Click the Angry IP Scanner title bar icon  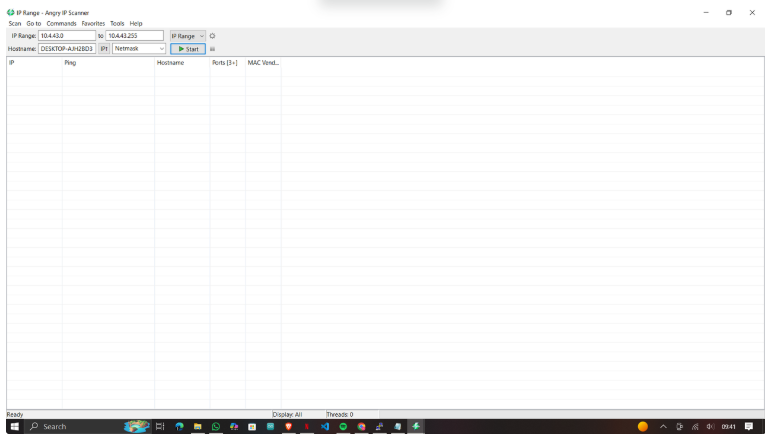click(10, 13)
